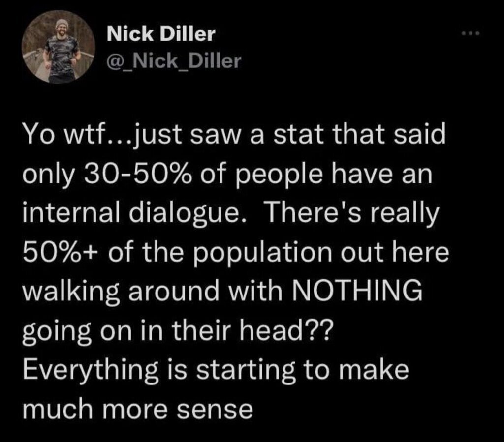The image size is (504, 442).
Task: Open Nick Diller's profile picture
Action: [x=59, y=47]
